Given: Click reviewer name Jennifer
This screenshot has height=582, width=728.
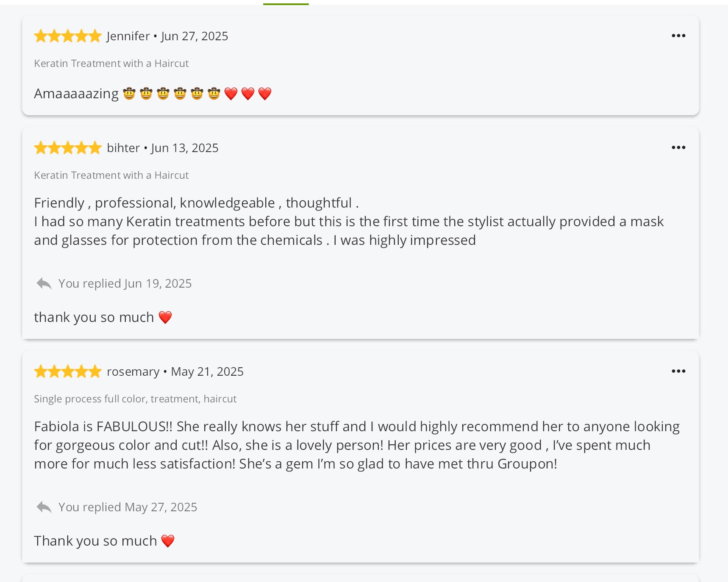Looking at the screenshot, I should point(128,36).
